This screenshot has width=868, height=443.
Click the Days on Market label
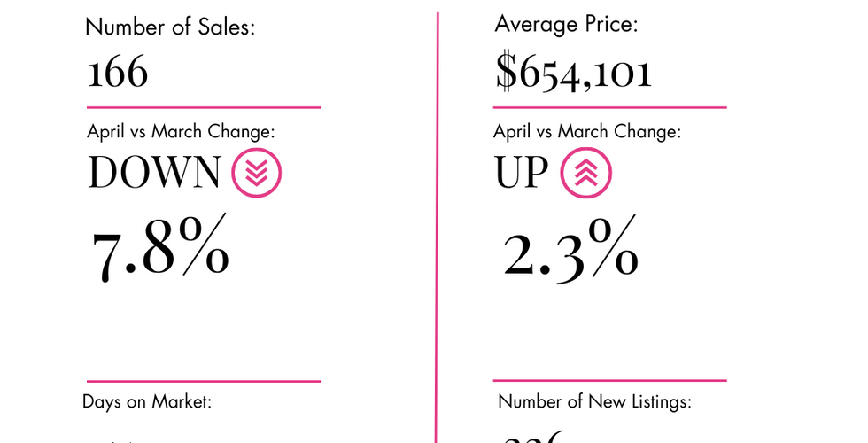[x=147, y=401]
